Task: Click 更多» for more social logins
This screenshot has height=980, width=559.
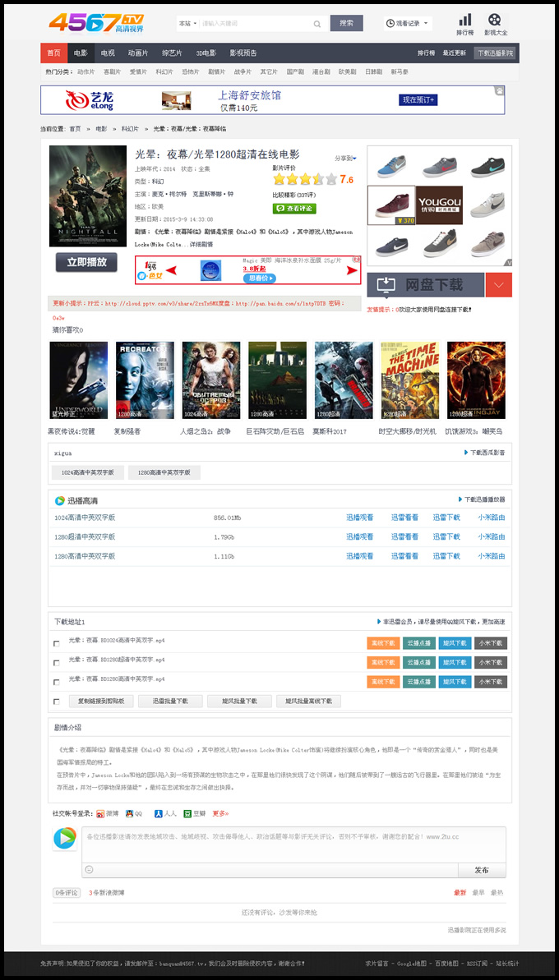Action: point(221,814)
